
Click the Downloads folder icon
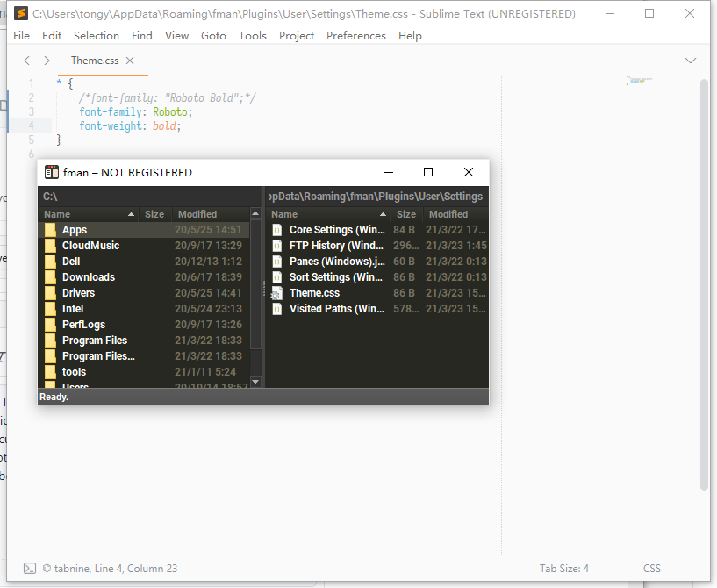50,277
